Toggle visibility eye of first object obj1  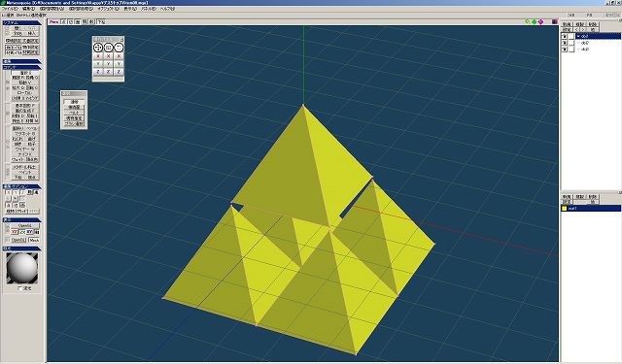pos(565,36)
